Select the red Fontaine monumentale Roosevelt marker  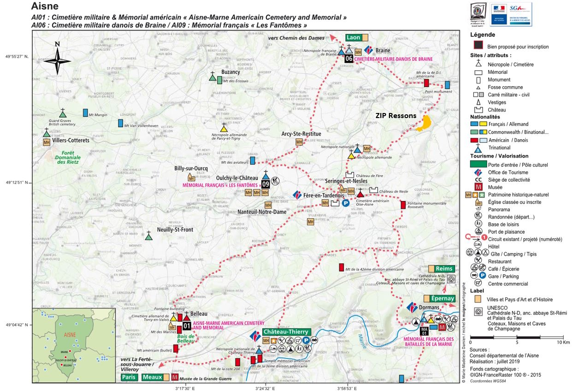pyautogui.click(x=403, y=205)
